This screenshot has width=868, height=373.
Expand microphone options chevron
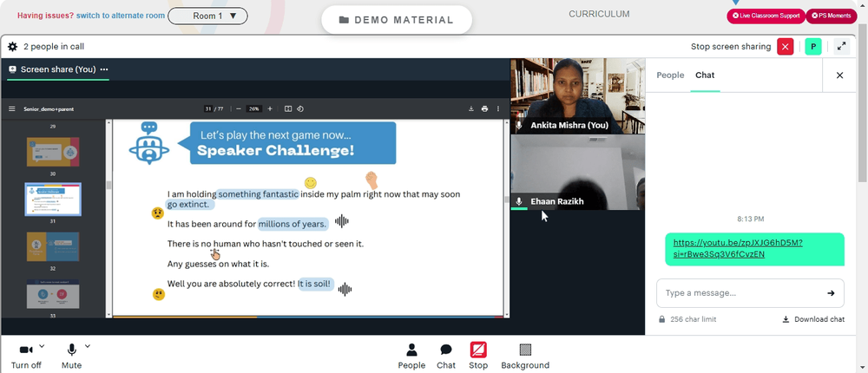click(87, 346)
